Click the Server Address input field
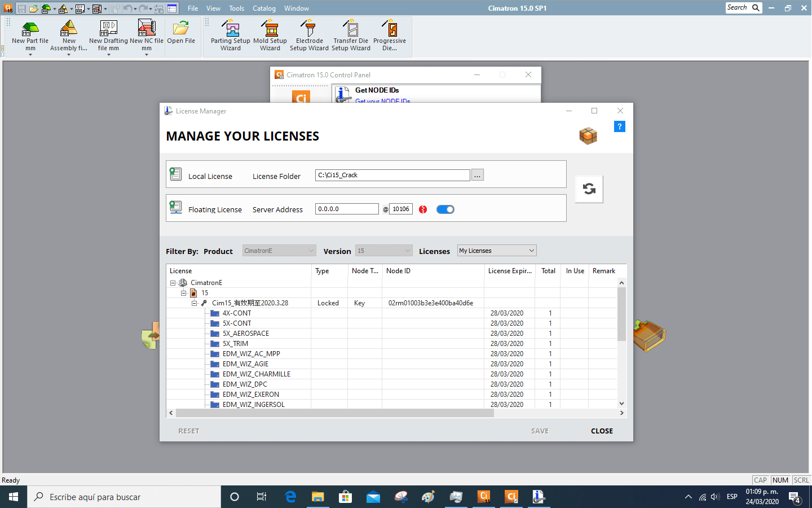This screenshot has height=508, width=812. (x=347, y=209)
